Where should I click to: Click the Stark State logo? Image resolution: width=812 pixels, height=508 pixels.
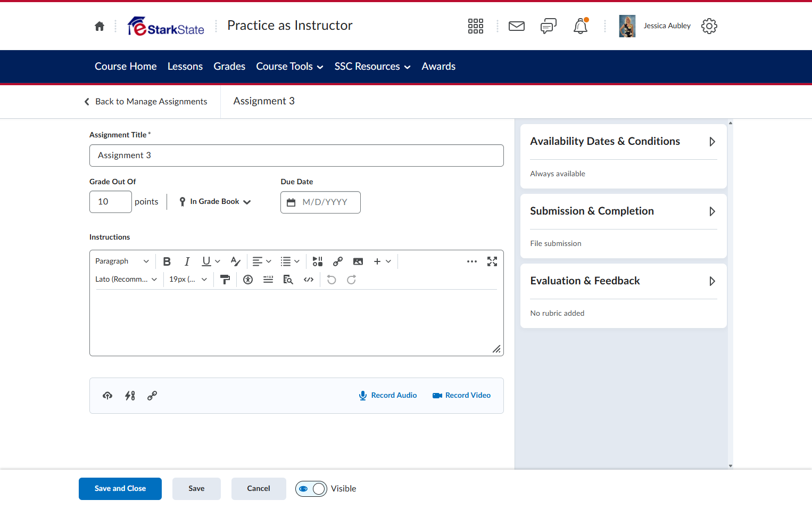[x=166, y=26]
